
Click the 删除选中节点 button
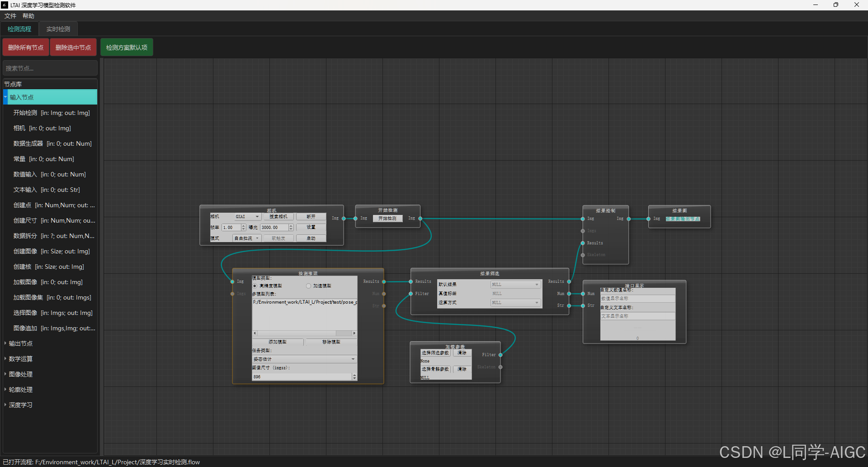[x=73, y=48]
